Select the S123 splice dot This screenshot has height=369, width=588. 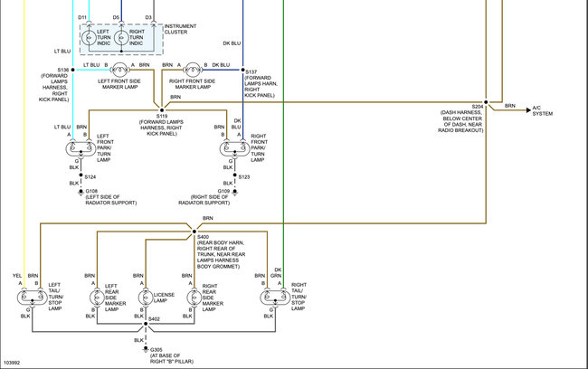pos(235,175)
